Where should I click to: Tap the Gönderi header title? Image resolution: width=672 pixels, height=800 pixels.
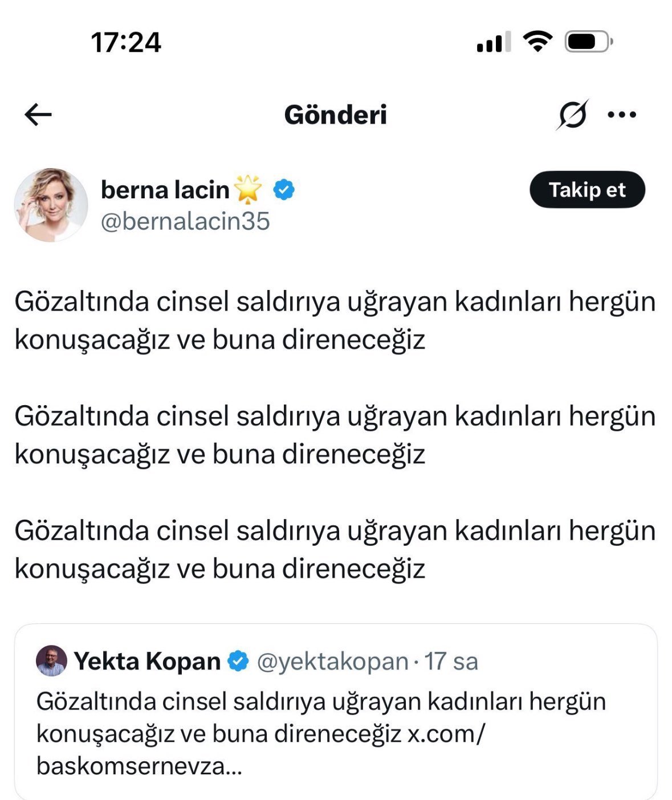(x=336, y=115)
